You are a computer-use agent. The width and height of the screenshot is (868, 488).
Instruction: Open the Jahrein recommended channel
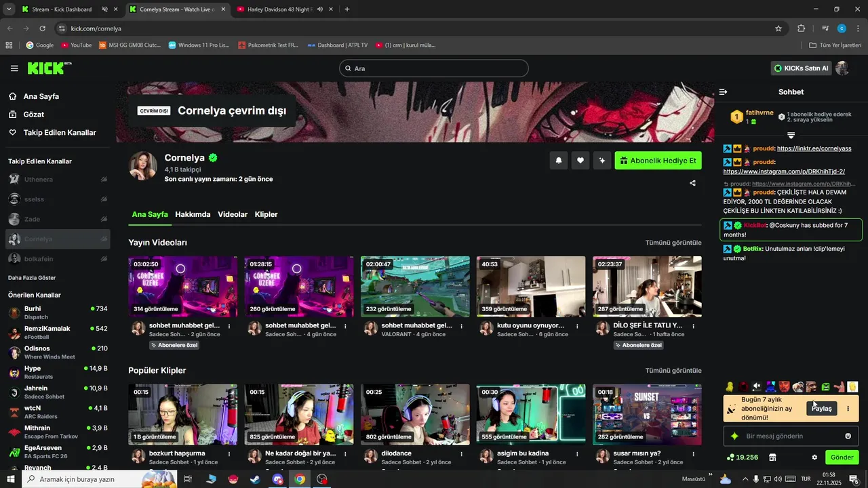58,392
